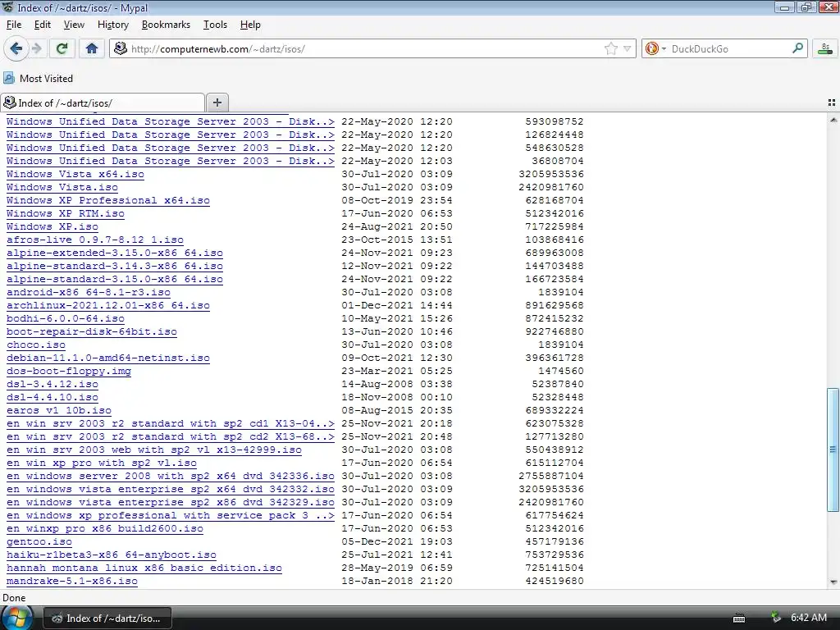Open a new tab with plus button
Viewport: 840px width, 630px height.
[x=217, y=103]
